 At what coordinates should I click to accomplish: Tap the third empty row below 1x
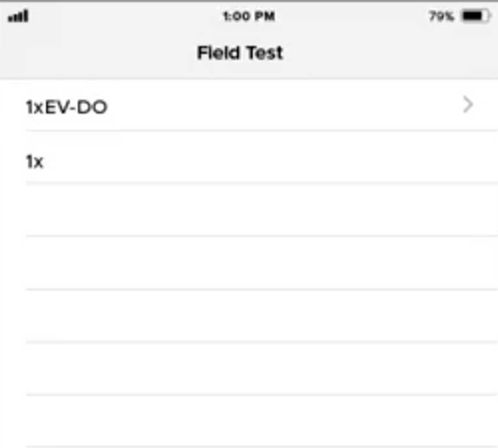[249, 316]
